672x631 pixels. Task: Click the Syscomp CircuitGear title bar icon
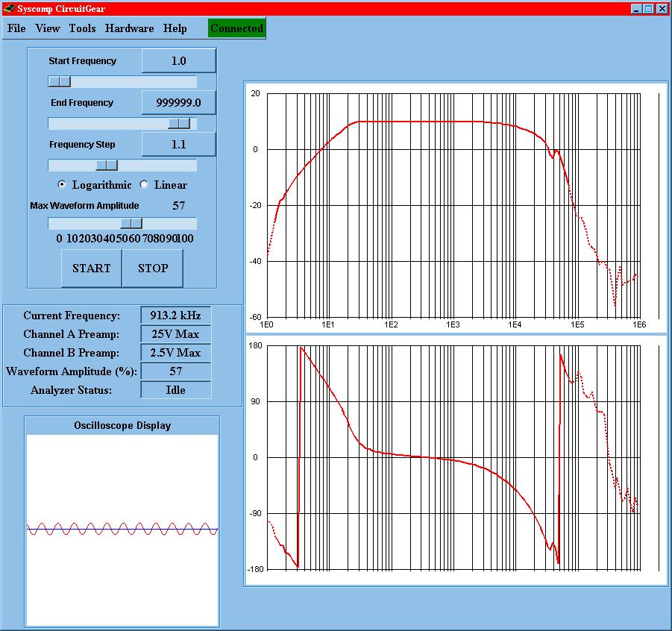9,8
